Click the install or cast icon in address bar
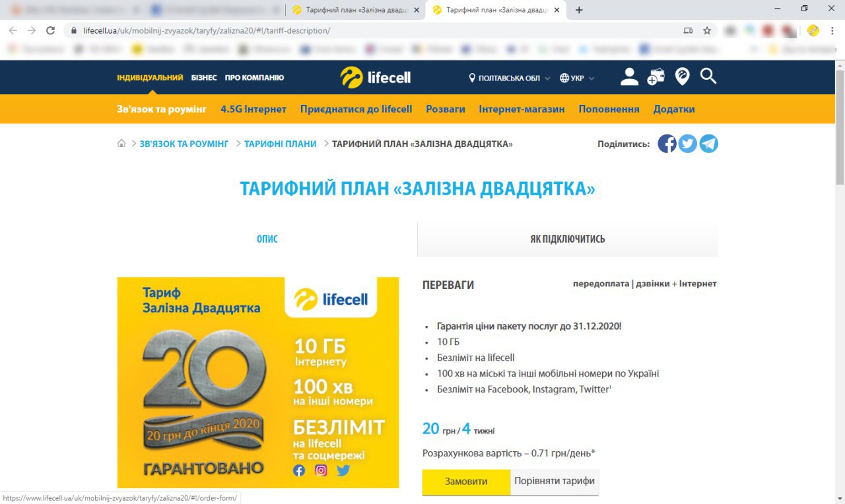845x504 pixels. click(x=689, y=30)
